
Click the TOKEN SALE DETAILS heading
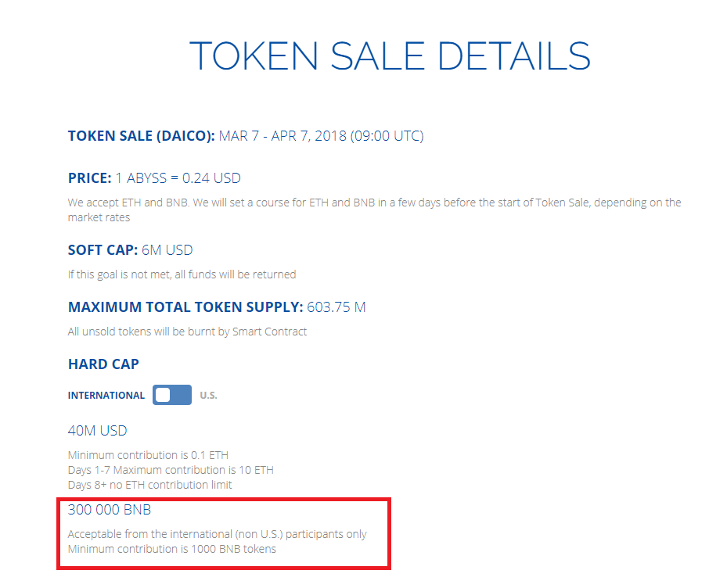point(390,56)
